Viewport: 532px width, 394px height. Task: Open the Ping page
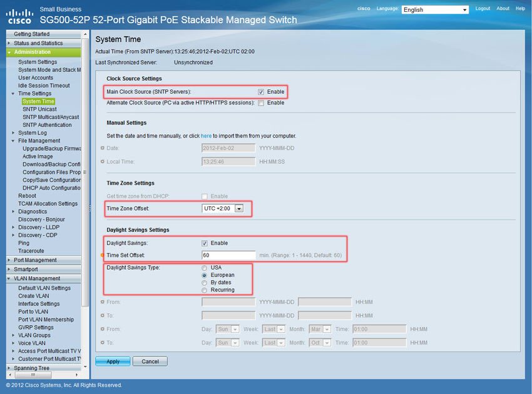24,243
